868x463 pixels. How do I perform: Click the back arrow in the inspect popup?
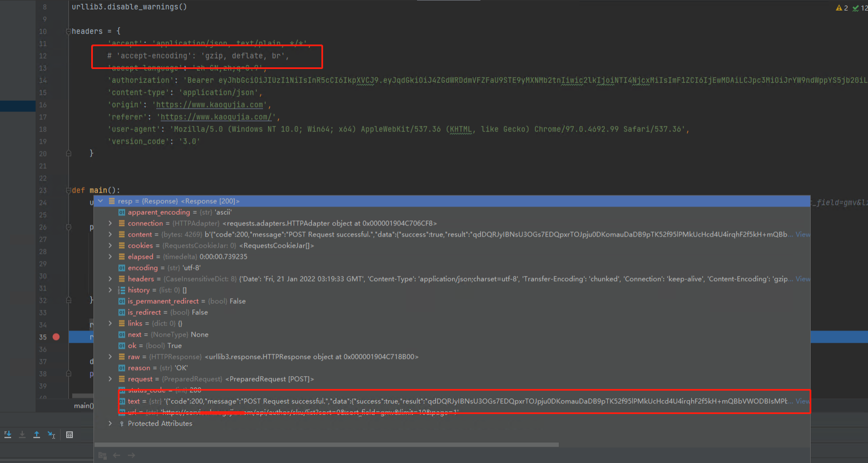(x=117, y=455)
